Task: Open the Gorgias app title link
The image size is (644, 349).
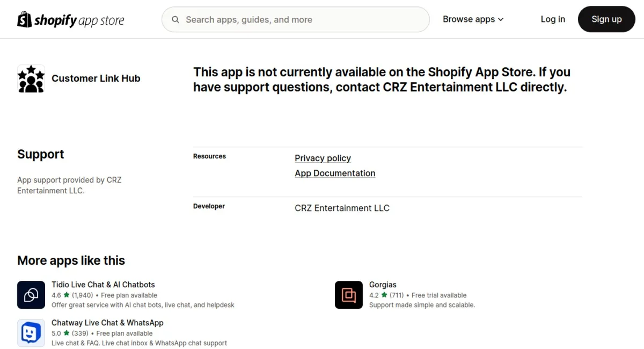Action: pos(383,285)
